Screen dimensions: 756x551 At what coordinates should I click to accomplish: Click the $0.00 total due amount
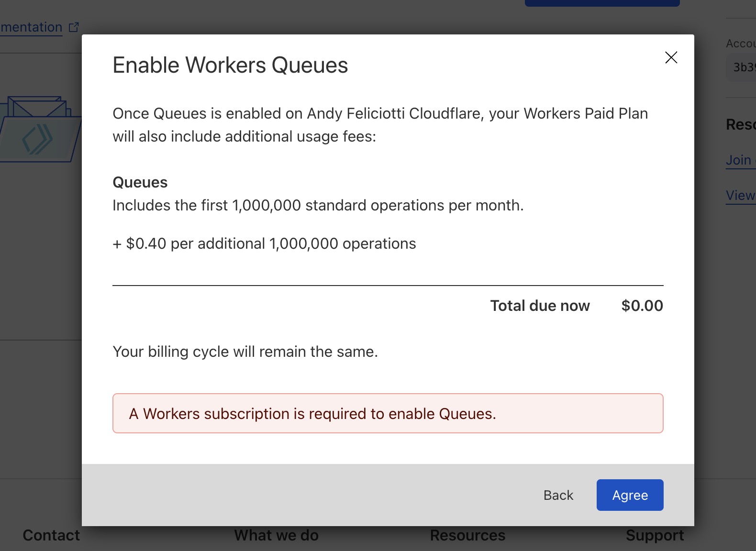642,306
